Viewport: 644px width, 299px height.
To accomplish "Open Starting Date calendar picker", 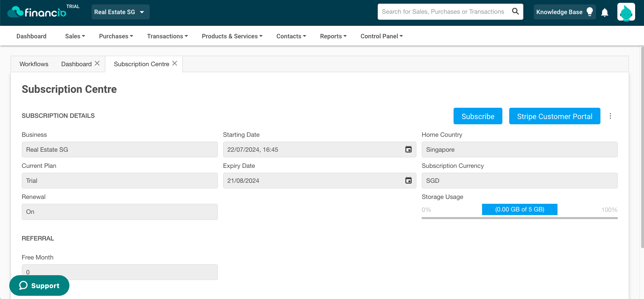I will (408, 149).
